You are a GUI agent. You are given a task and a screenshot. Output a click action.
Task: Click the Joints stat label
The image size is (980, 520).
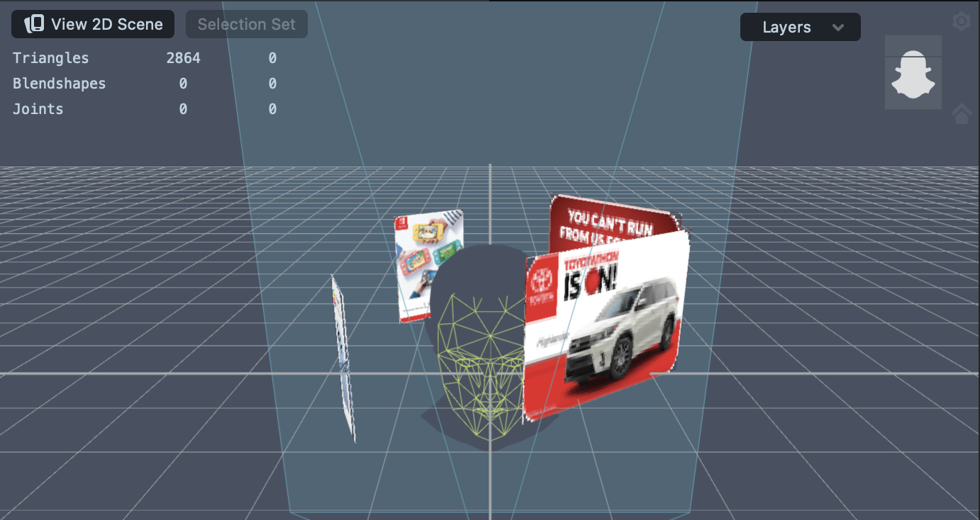(x=38, y=109)
